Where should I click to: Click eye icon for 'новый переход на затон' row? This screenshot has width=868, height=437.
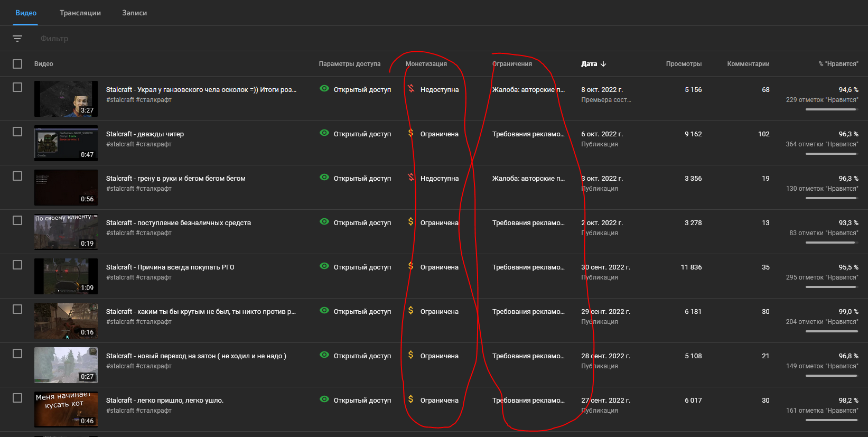click(324, 355)
